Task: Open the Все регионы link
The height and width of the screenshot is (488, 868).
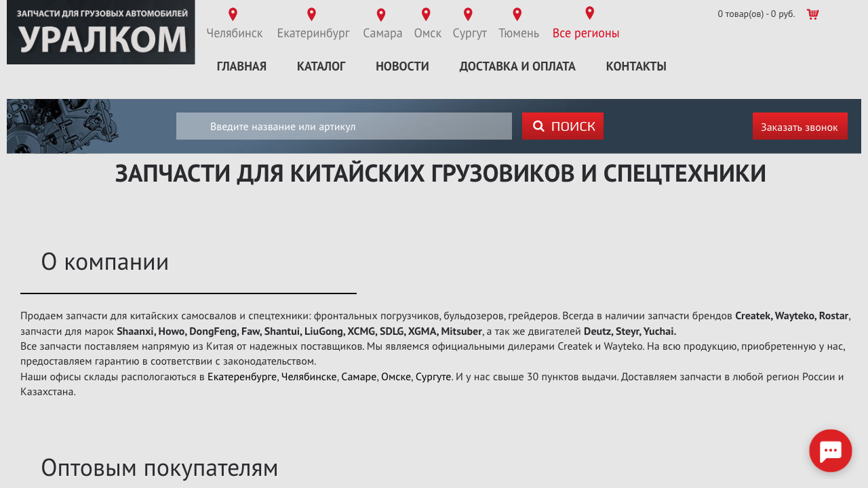Action: (586, 33)
